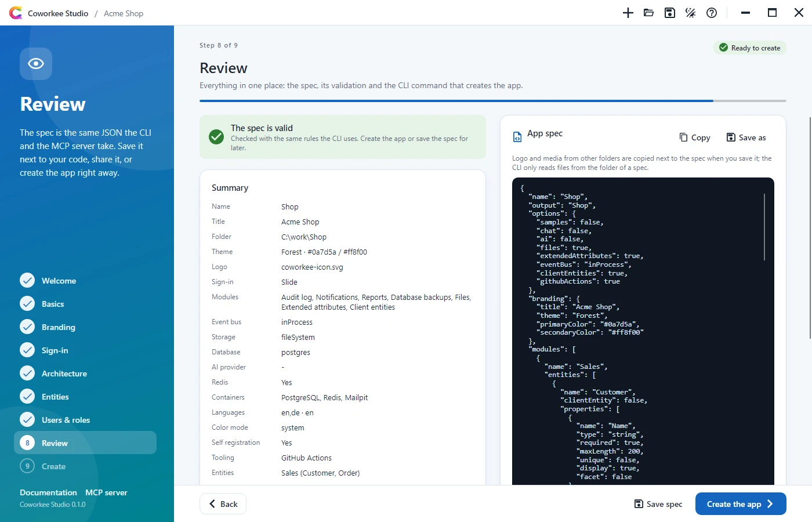Click the Welcome step checkmark icon

point(27,281)
